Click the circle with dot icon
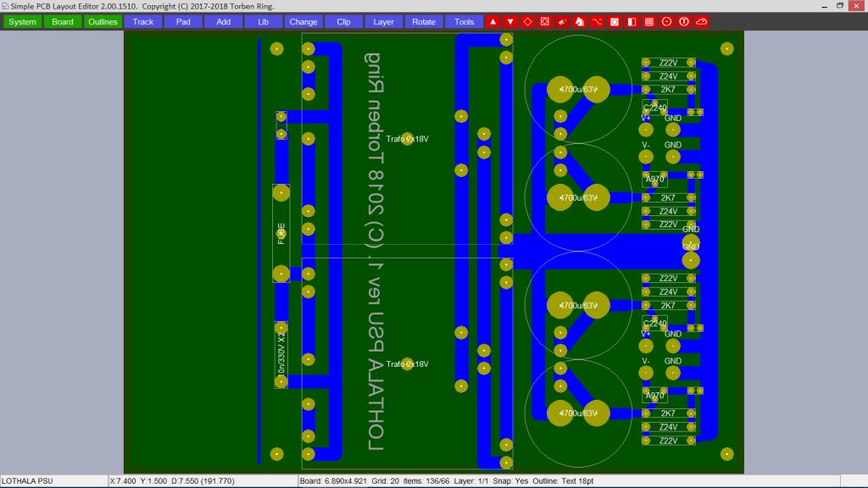 click(666, 21)
